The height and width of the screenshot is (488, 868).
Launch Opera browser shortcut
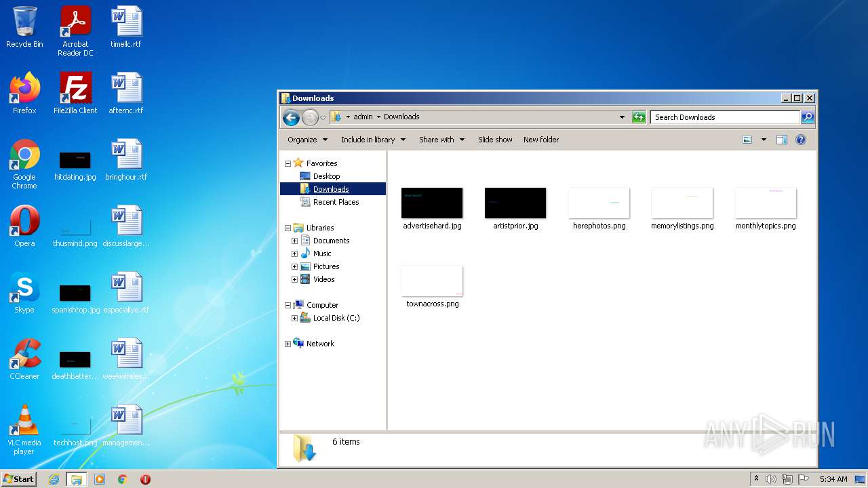pos(24,226)
